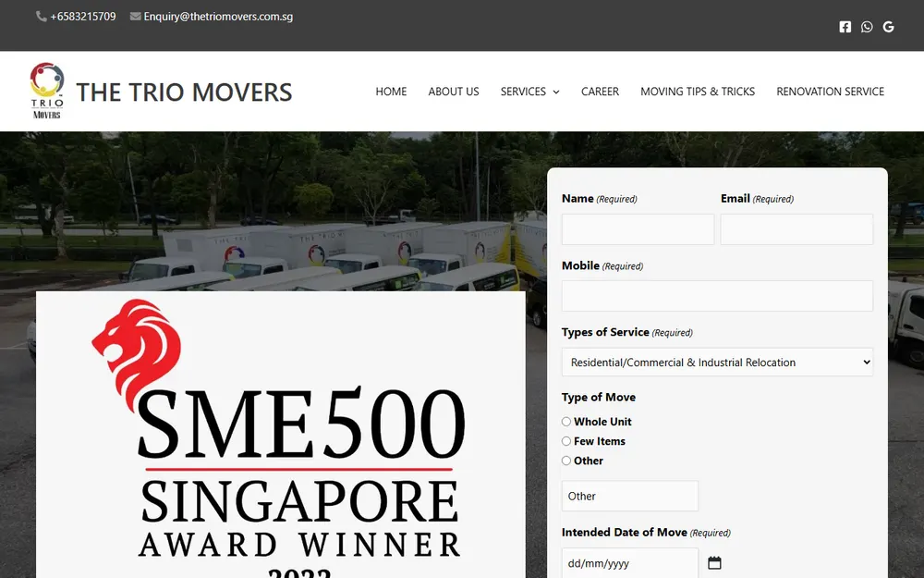Open the WhatsApp chat icon

tap(867, 27)
